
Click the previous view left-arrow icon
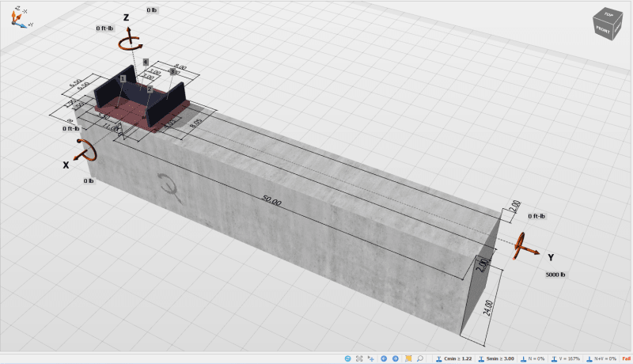click(x=384, y=358)
